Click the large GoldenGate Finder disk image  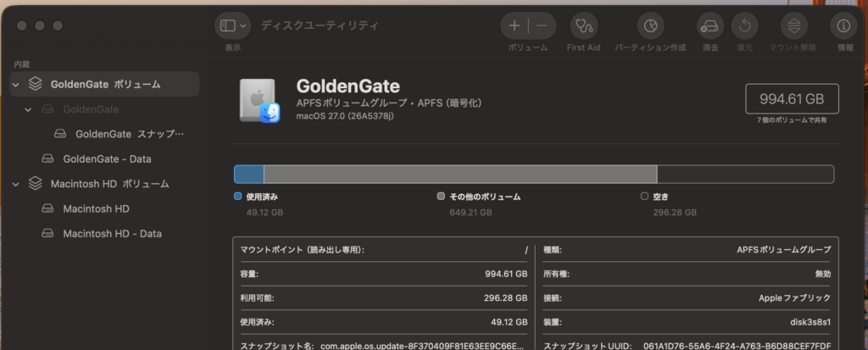(259, 101)
